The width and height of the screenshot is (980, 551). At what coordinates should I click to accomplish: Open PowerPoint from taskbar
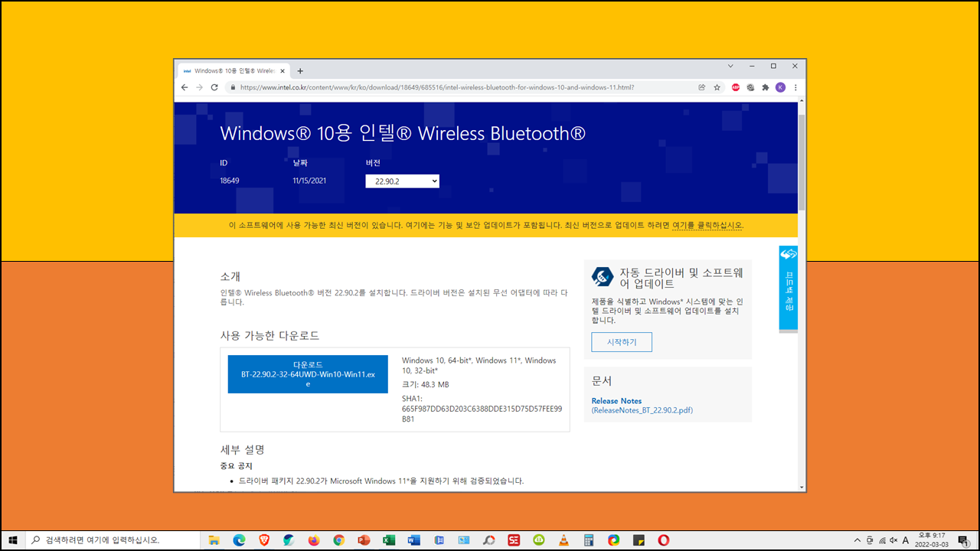click(364, 540)
